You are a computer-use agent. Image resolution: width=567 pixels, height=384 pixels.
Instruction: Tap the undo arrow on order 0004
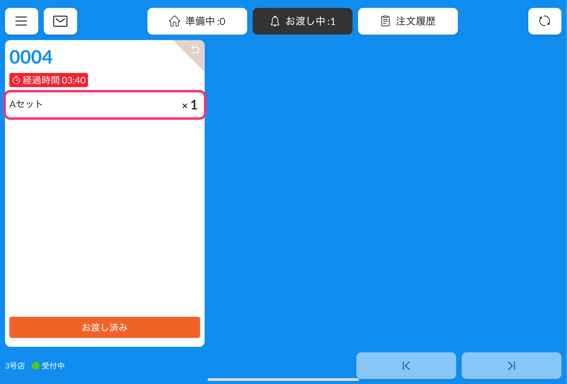pyautogui.click(x=195, y=50)
